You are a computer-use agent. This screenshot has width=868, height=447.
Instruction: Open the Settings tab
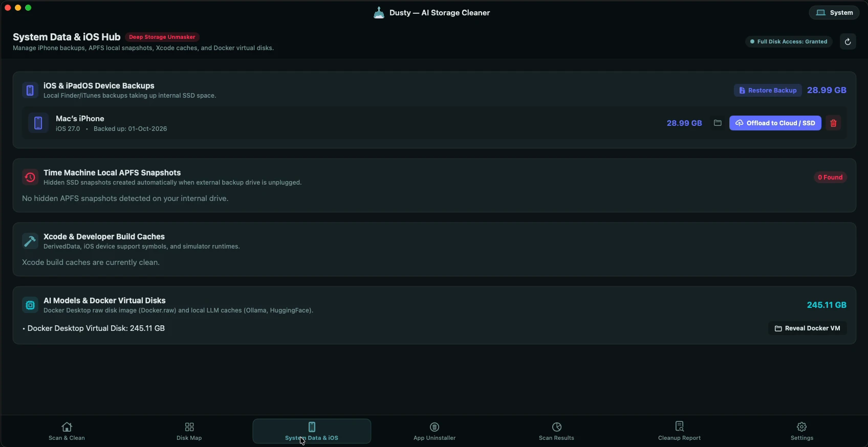(x=802, y=431)
